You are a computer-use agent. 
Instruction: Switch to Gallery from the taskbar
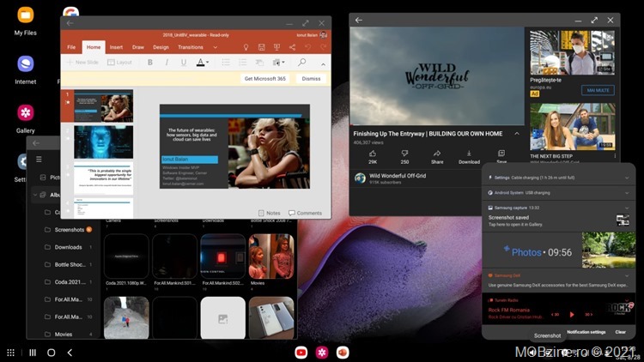[x=322, y=353]
